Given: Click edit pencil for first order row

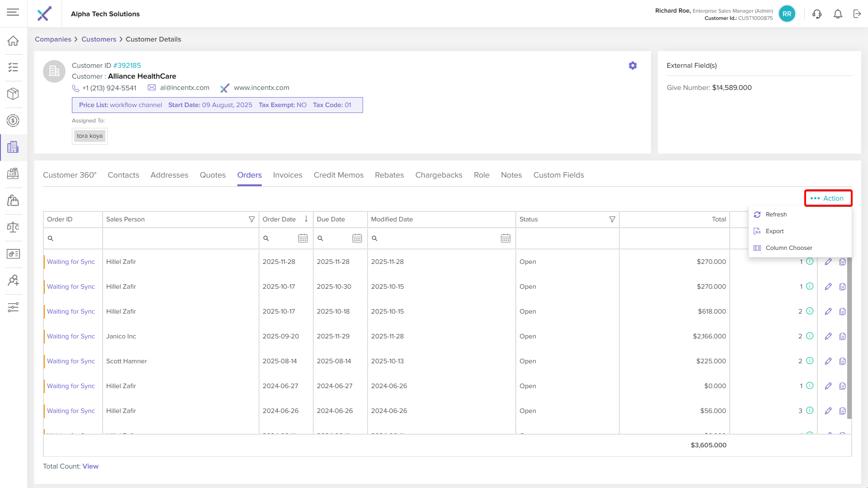Looking at the screenshot, I should [828, 262].
